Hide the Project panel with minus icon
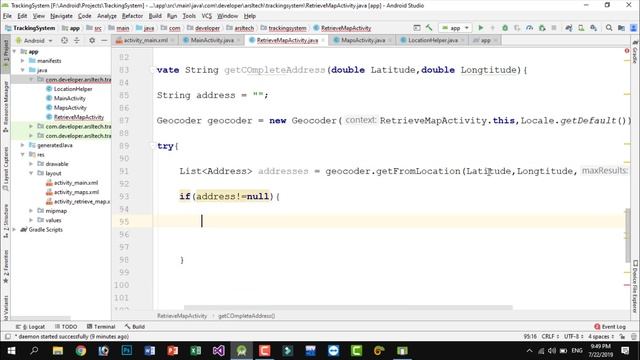Viewport: 640px width, 360px height. (x=104, y=40)
